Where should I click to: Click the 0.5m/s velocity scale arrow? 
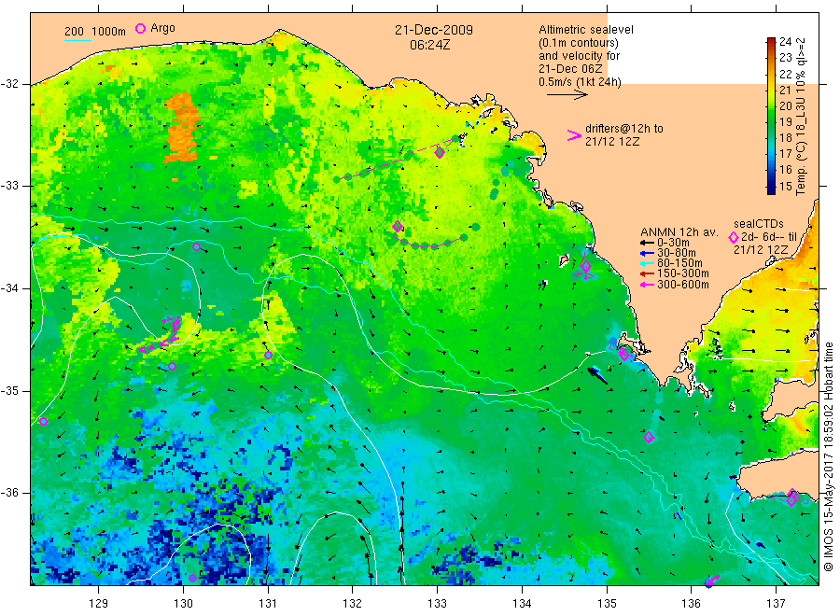(567, 95)
